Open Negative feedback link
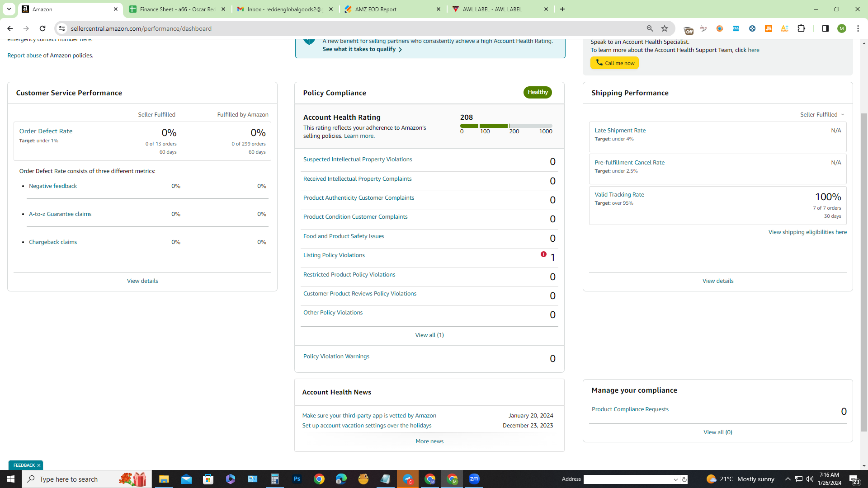 tap(53, 186)
